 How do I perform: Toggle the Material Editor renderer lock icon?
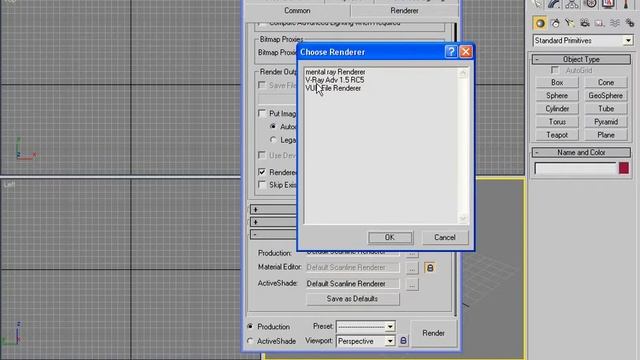coord(429,268)
